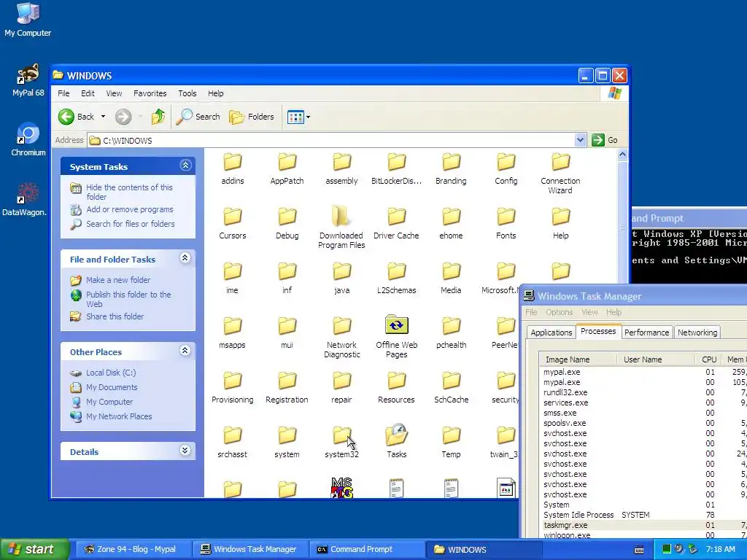747x560 pixels.
Task: Open the Back button history dropdown arrow
Action: [103, 117]
